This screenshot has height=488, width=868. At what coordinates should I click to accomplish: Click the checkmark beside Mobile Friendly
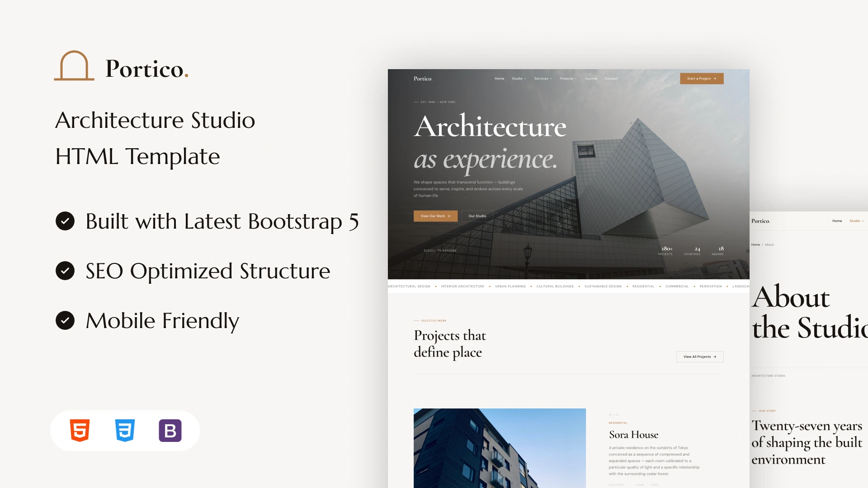(x=65, y=320)
